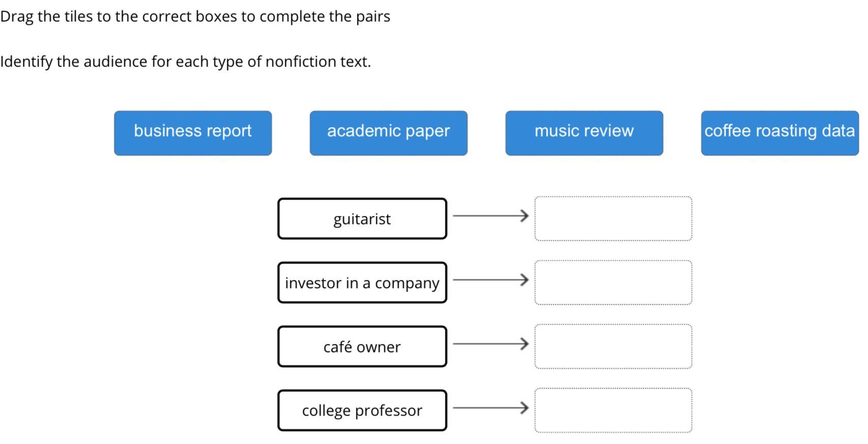868x444 pixels.
Task: Click the empty drop box for guitarist
Action: (x=613, y=219)
